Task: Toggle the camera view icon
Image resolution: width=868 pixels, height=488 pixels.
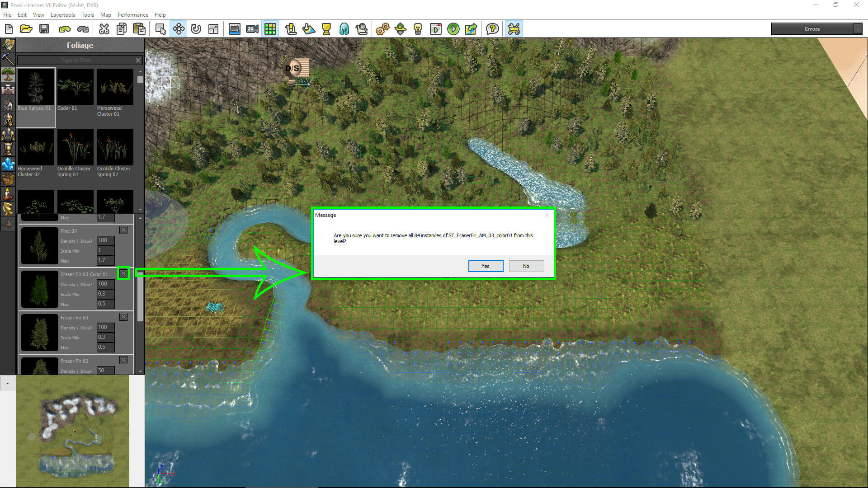Action: (234, 29)
